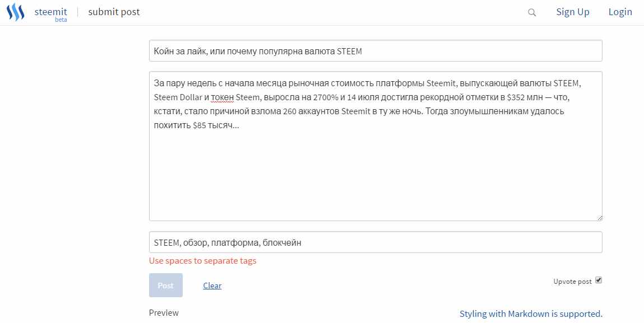This screenshot has width=644, height=323.
Task: Click inside the post title field
Action: [x=376, y=50]
